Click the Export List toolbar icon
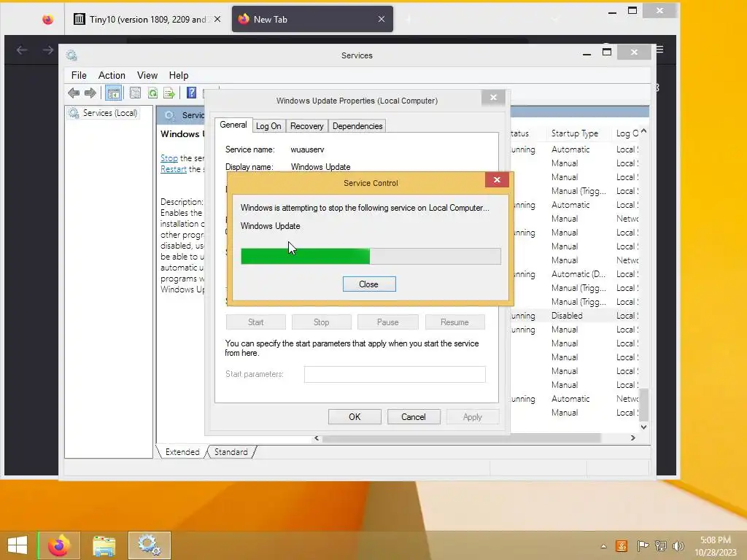This screenshot has width=747, height=560. (169, 93)
